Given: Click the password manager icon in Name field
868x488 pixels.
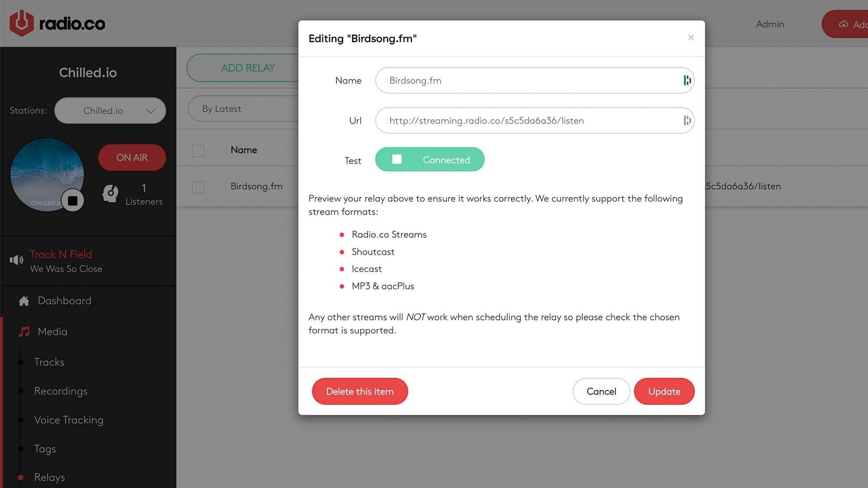Looking at the screenshot, I should click(x=687, y=80).
